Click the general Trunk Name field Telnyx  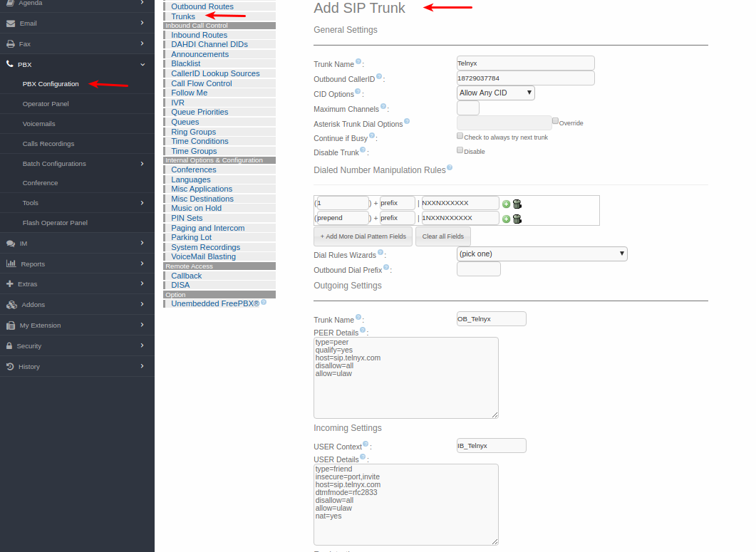pyautogui.click(x=526, y=63)
